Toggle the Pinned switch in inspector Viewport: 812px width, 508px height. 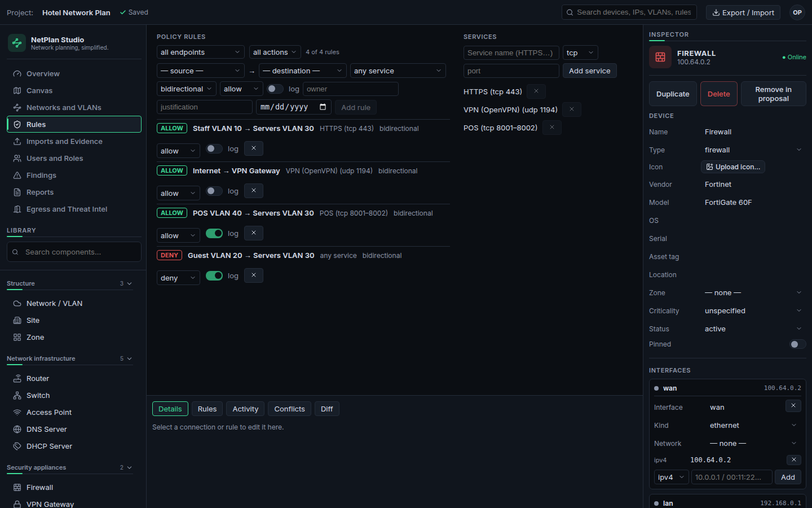point(798,344)
